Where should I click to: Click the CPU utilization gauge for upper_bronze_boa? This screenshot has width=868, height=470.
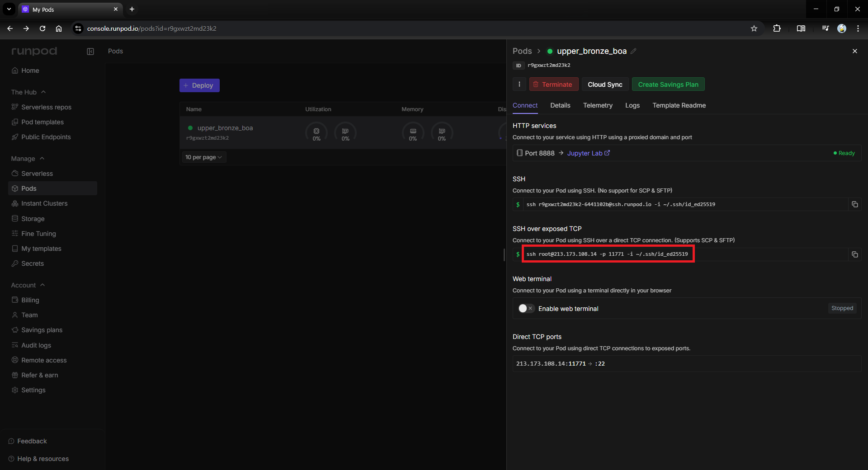(x=316, y=132)
